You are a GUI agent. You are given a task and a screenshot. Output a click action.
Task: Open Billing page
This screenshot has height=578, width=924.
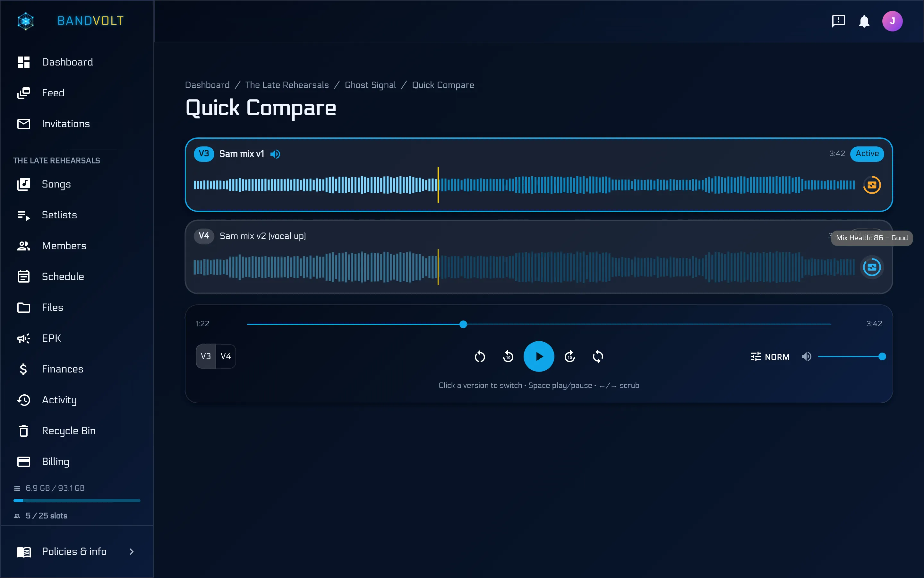(x=77, y=461)
